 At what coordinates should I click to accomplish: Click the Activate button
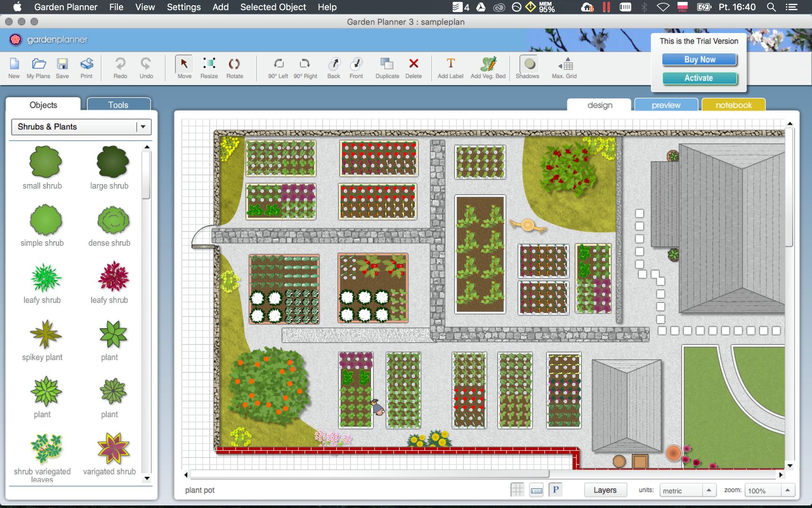tap(700, 78)
